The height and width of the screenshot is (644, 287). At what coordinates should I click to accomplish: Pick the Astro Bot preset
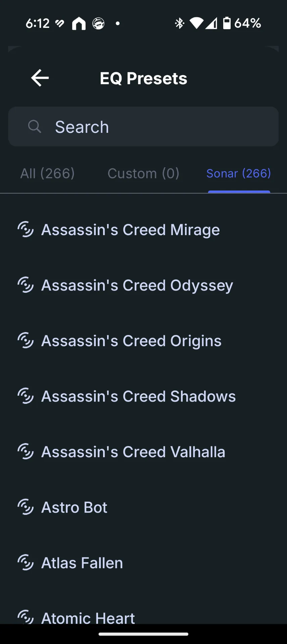(143, 507)
